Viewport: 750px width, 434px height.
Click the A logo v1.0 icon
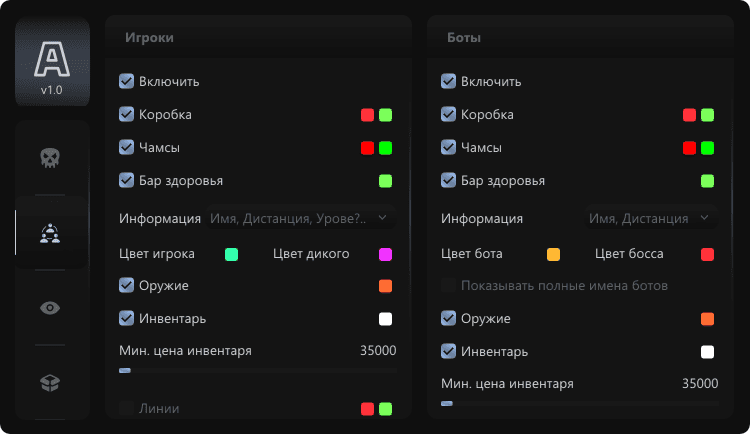(51, 62)
